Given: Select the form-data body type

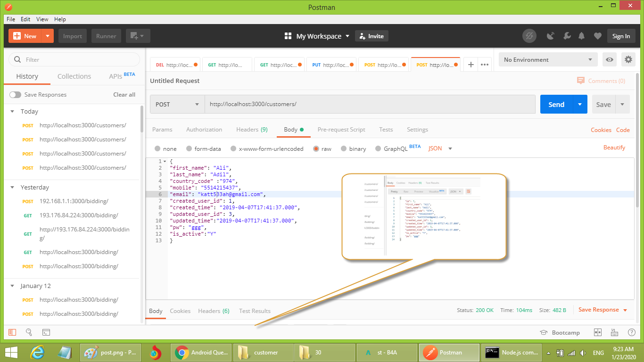Looking at the screenshot, I should point(189,148).
